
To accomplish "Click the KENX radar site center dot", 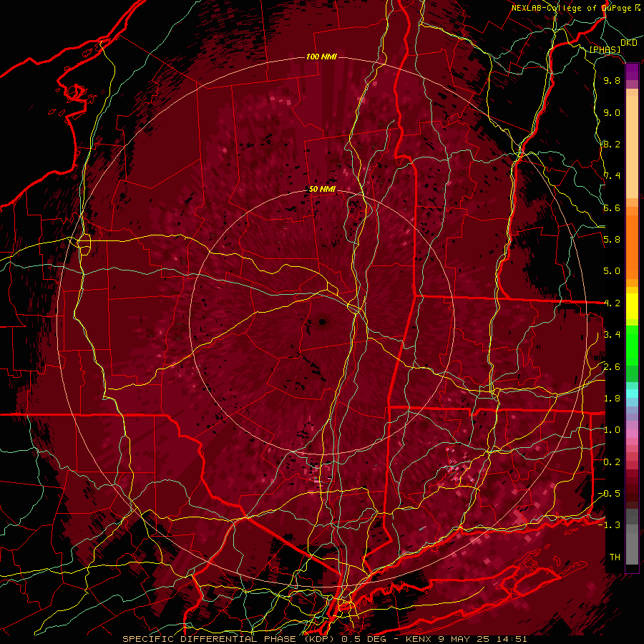I will (x=323, y=323).
